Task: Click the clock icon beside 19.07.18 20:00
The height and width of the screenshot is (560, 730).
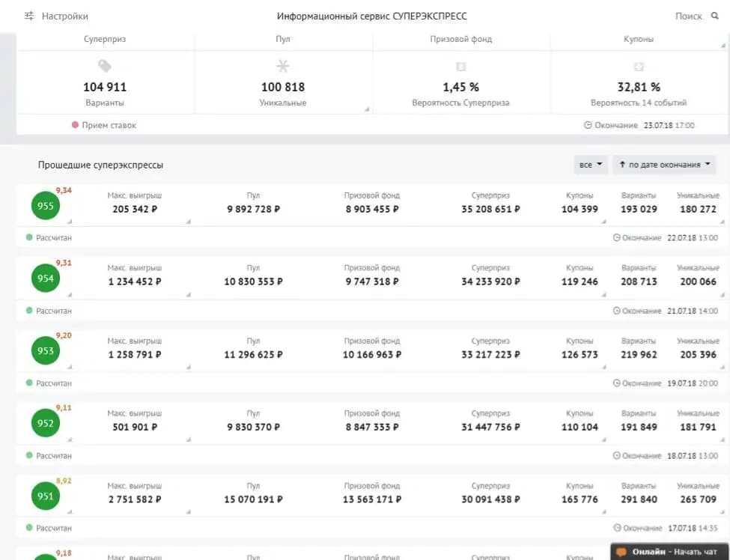Action: pos(617,383)
